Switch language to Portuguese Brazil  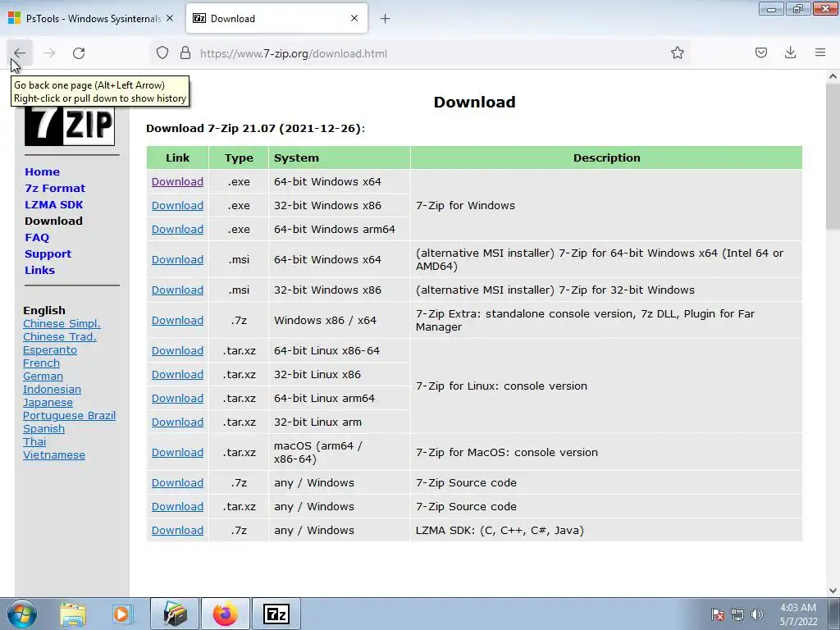point(69,416)
